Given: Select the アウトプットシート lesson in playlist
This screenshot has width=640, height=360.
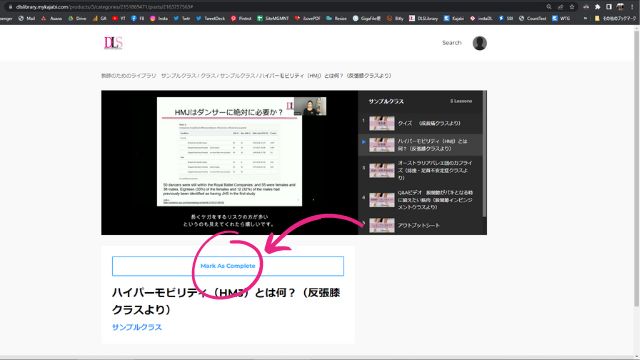Looking at the screenshot, I should (420, 225).
